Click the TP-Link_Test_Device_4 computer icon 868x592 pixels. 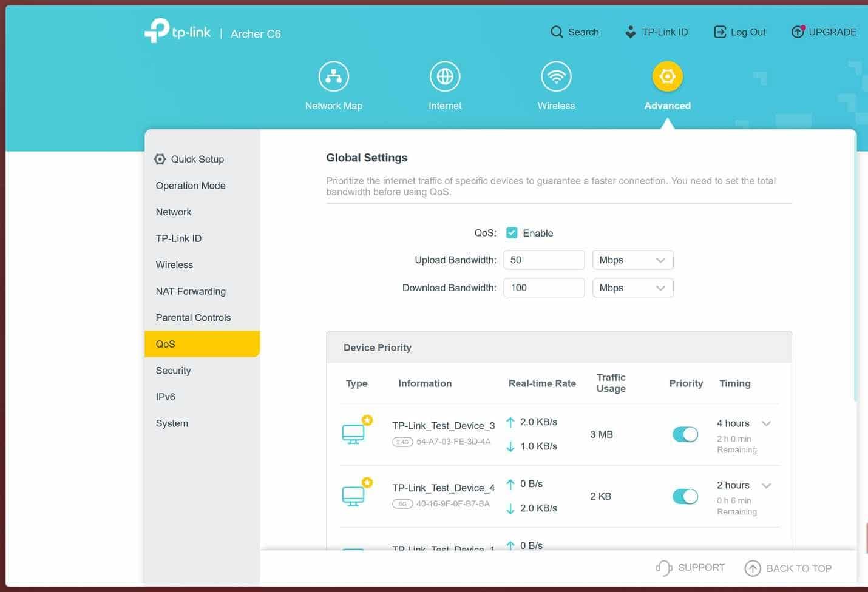tap(353, 496)
